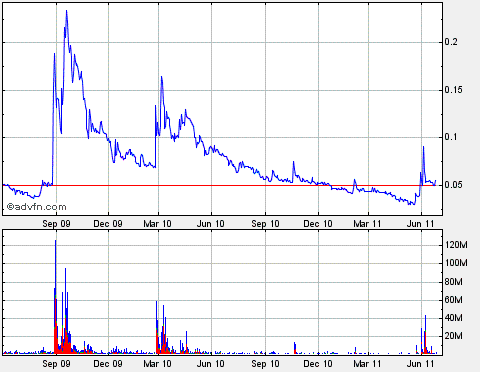Click Jun 11 label under the price chart
Image resolution: width=480 pixels, height=372 pixels.
421,223
